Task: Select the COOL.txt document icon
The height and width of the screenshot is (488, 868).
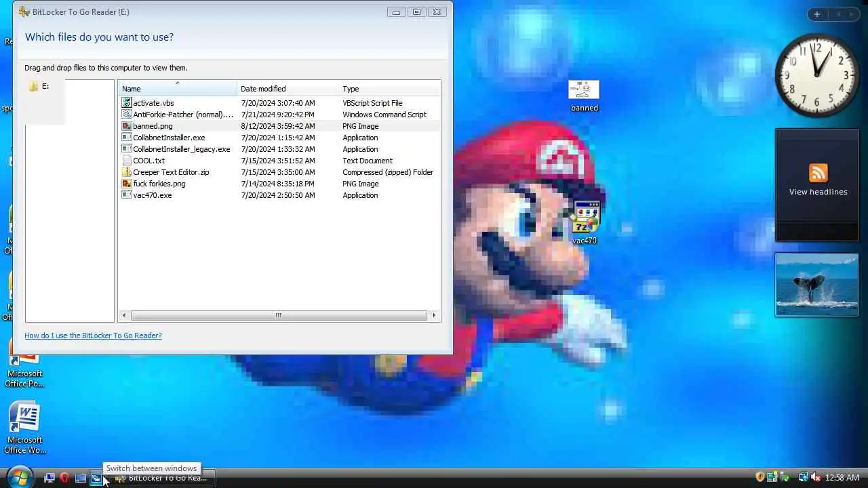Action: (x=127, y=161)
